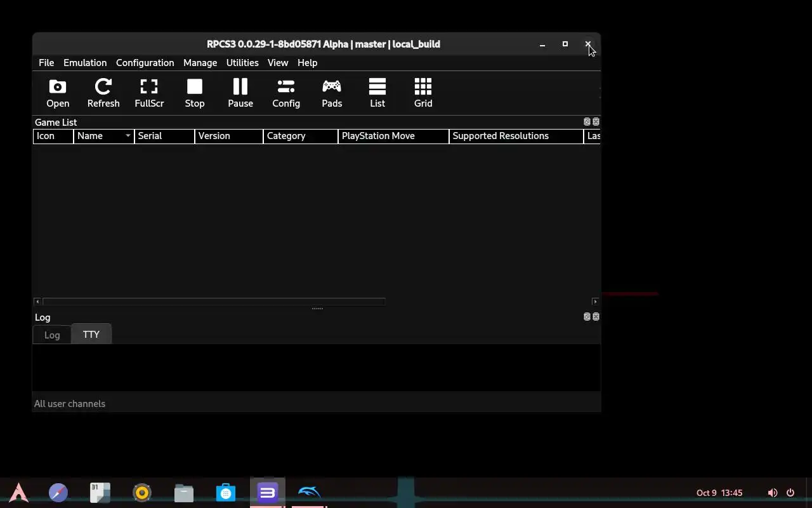Open the Utilities menu

(242, 63)
